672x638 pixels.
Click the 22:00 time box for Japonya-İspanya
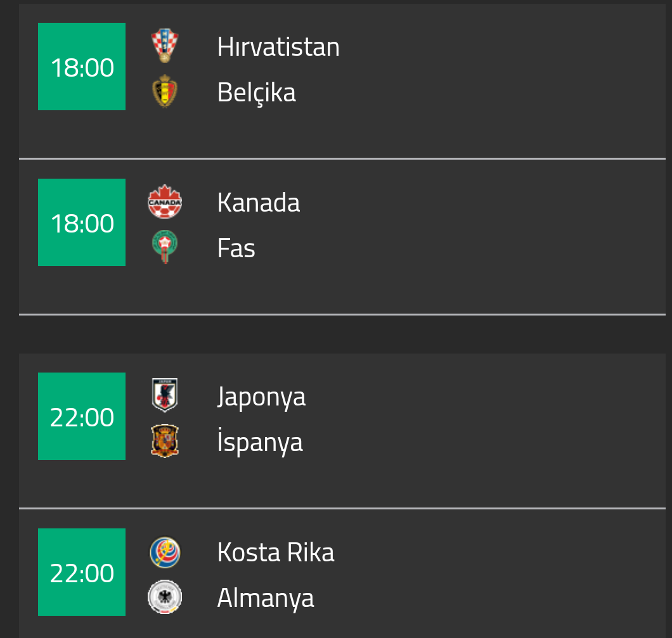click(x=82, y=416)
